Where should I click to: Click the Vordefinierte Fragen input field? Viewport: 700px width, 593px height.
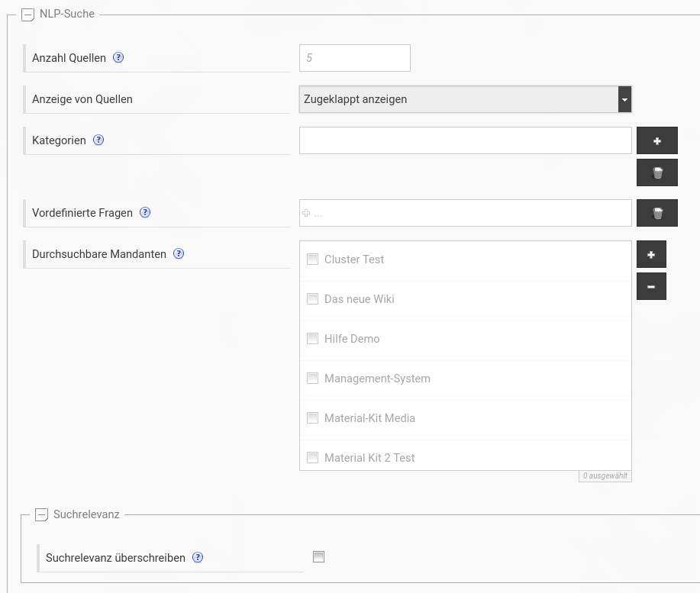click(465, 213)
